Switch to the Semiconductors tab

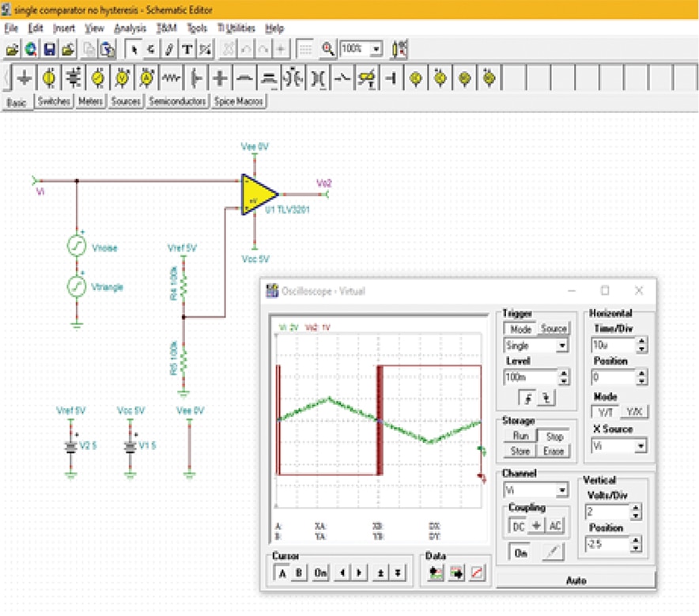click(178, 102)
